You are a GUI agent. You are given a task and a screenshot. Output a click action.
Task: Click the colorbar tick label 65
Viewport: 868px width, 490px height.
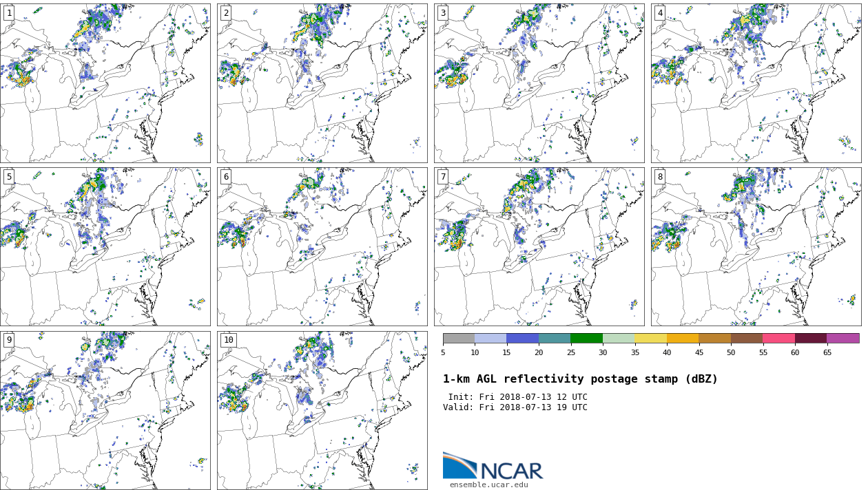[x=827, y=352]
